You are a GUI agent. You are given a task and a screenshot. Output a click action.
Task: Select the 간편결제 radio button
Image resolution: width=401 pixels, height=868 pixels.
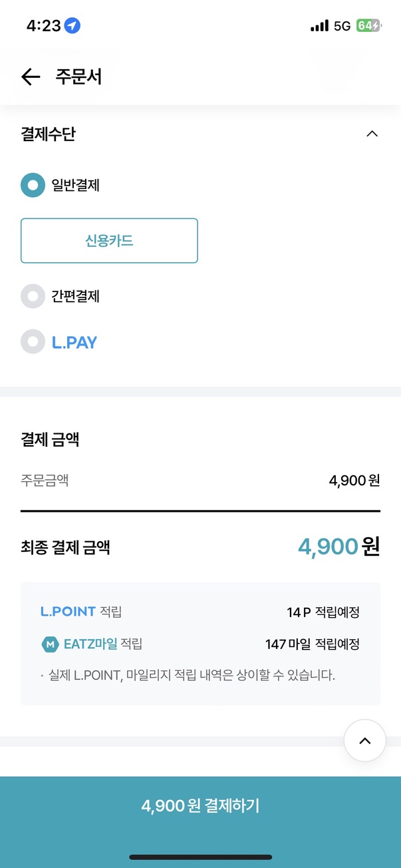(33, 296)
